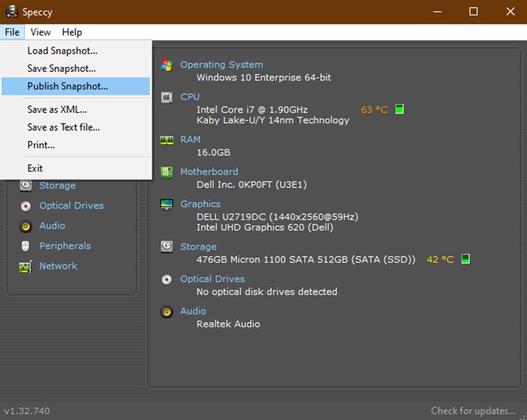
Task: Click the Graphics heading link
Action: pos(200,204)
